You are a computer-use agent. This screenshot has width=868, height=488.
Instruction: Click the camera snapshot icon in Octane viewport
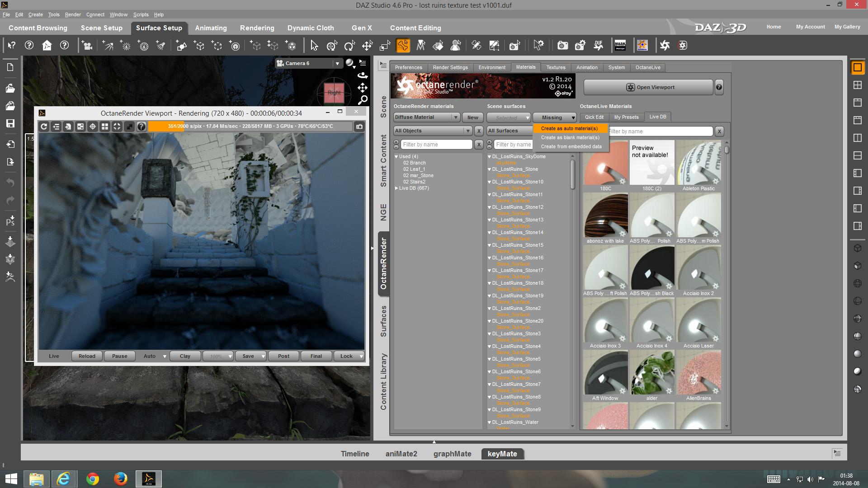click(359, 127)
